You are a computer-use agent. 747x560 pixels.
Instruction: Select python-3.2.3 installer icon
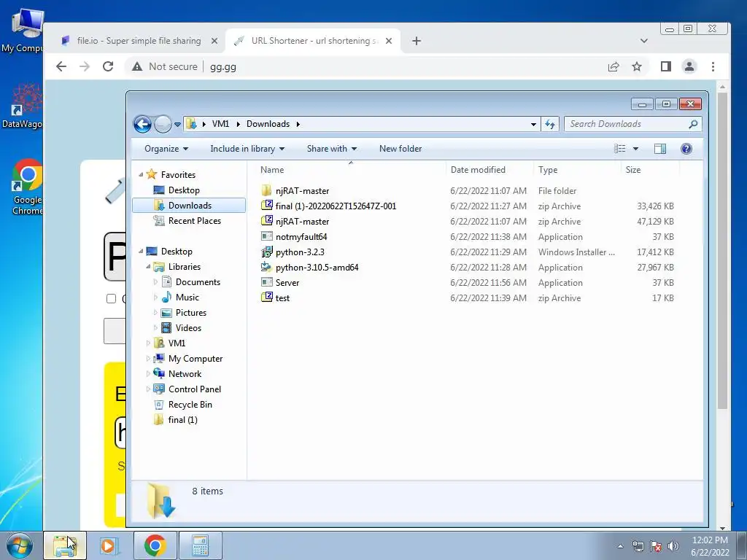click(266, 252)
